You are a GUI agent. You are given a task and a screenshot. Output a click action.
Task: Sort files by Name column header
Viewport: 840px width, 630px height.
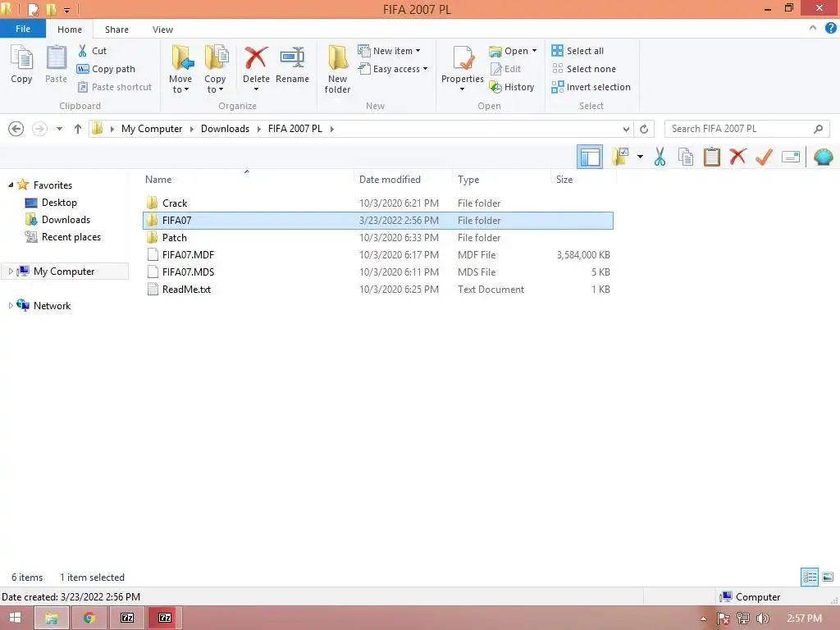click(248, 180)
